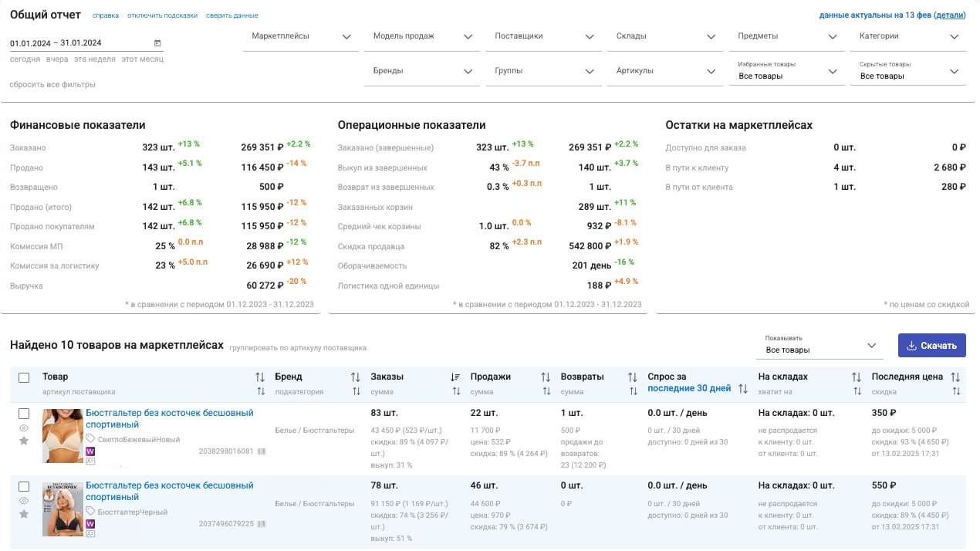Toggle eye visibility icon on second product
This screenshot has width=980, height=551.
click(24, 501)
